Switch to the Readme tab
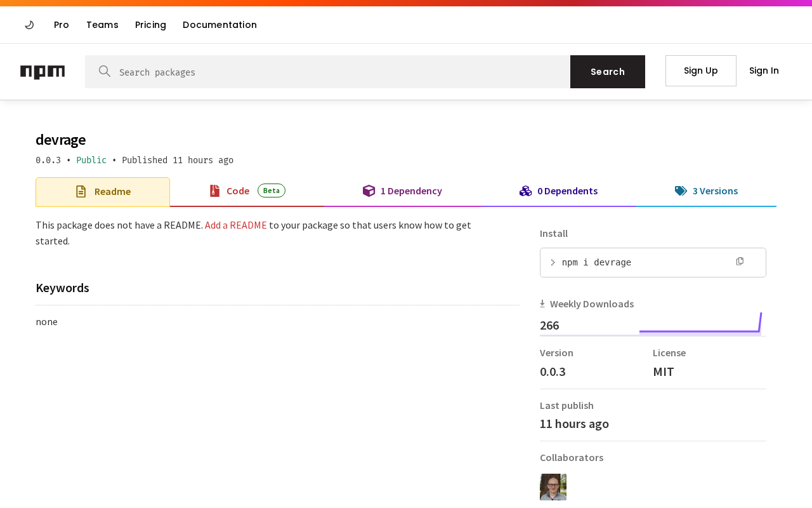Image resolution: width=812 pixels, height=508 pixels. pos(103,192)
